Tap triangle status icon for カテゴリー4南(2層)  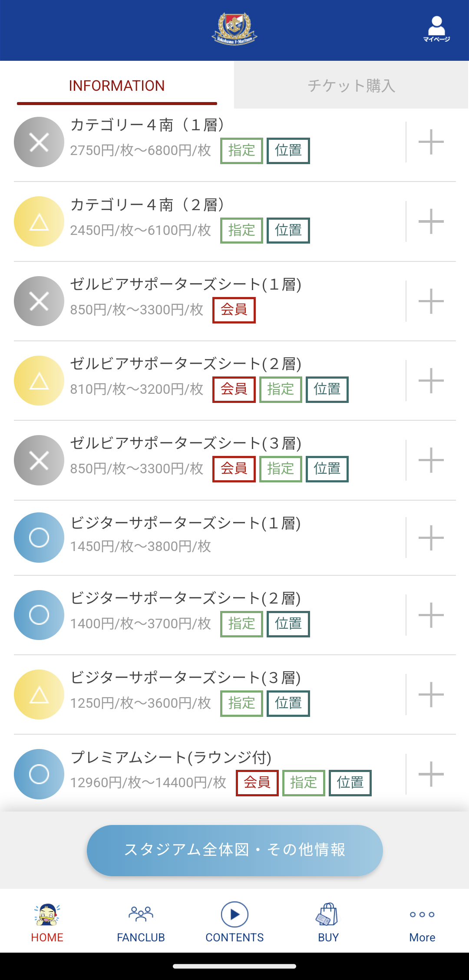point(39,221)
